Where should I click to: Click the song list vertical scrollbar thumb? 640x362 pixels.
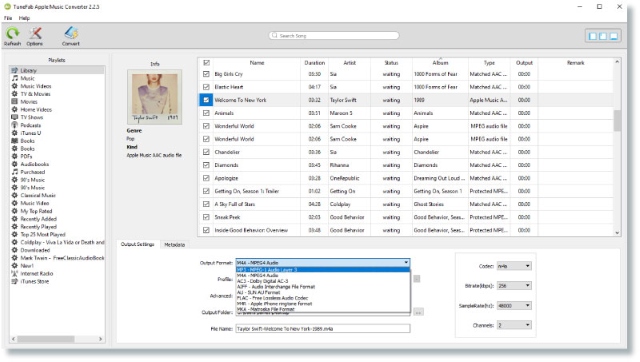click(617, 120)
